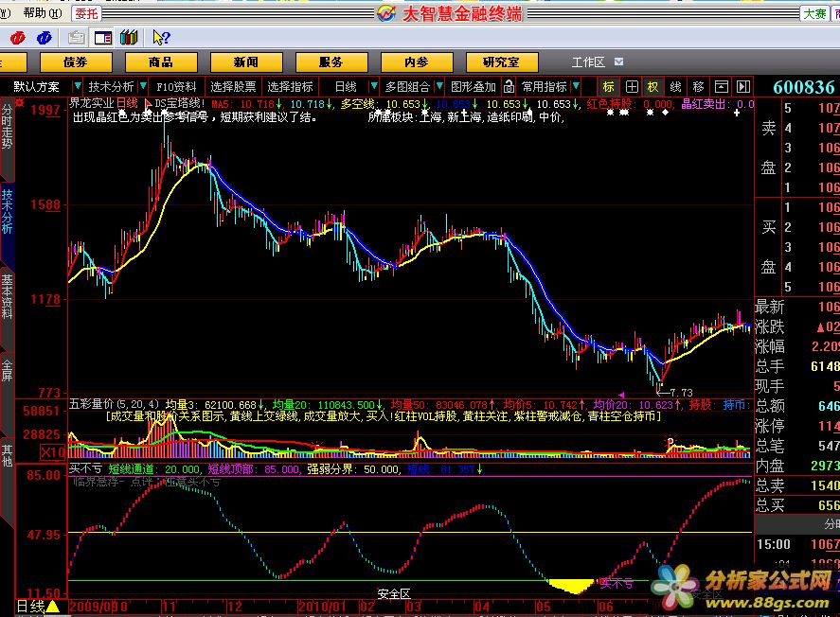Click the window layout toolbar icon

pyautogui.click(x=103, y=38)
